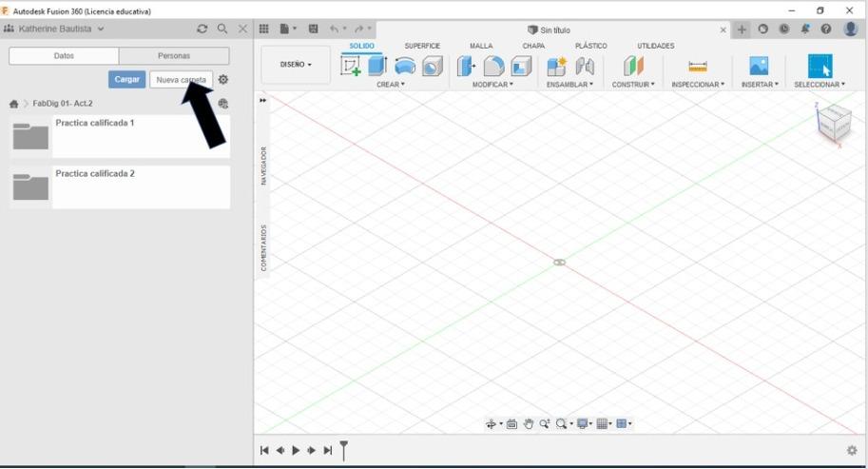868x469 pixels.
Task: Toggle the data panel grid icon
Action: coord(264,29)
